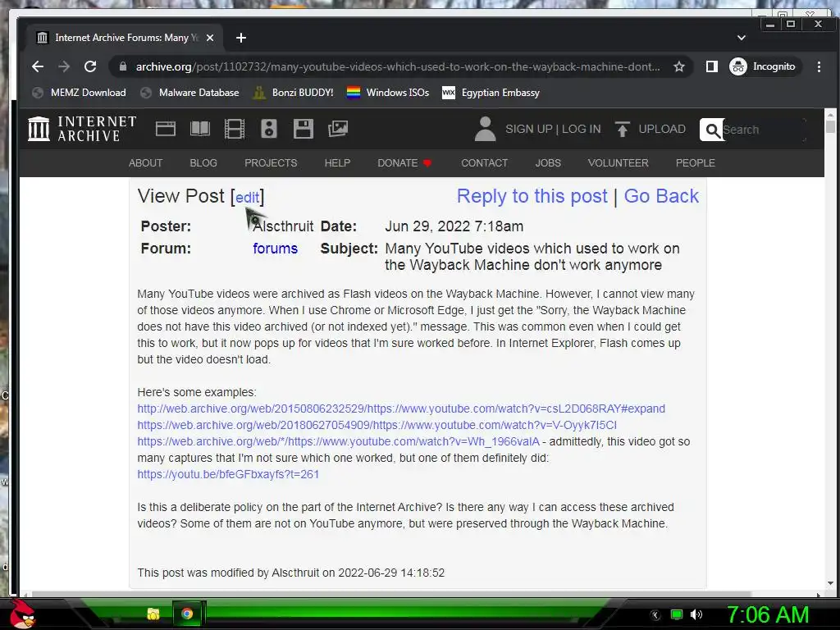Open the Video film-strip icon
Screen dimensions: 840x630
click(234, 129)
